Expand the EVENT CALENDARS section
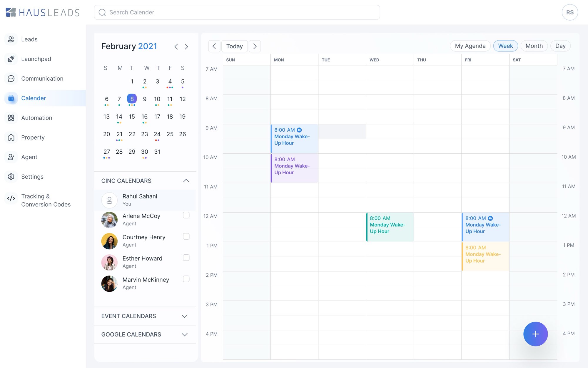This screenshot has height=368, width=588. (185, 316)
